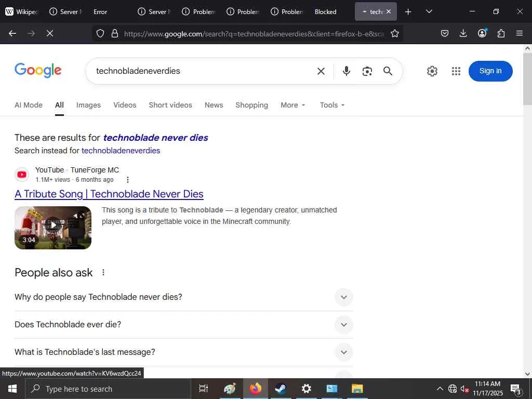Open Paint app from taskbar
This screenshot has height=399, width=532.
coord(230,389)
